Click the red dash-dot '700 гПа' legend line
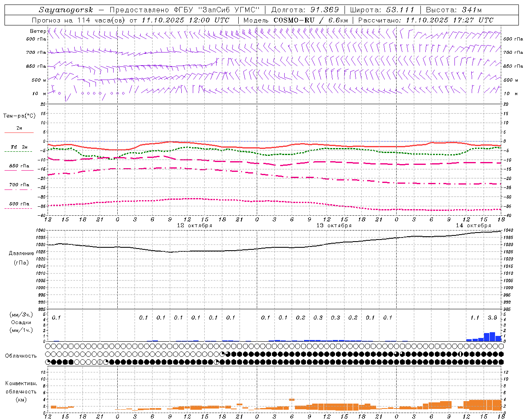Image resolution: width=525 pixels, height=420 pixels. pos(18,189)
